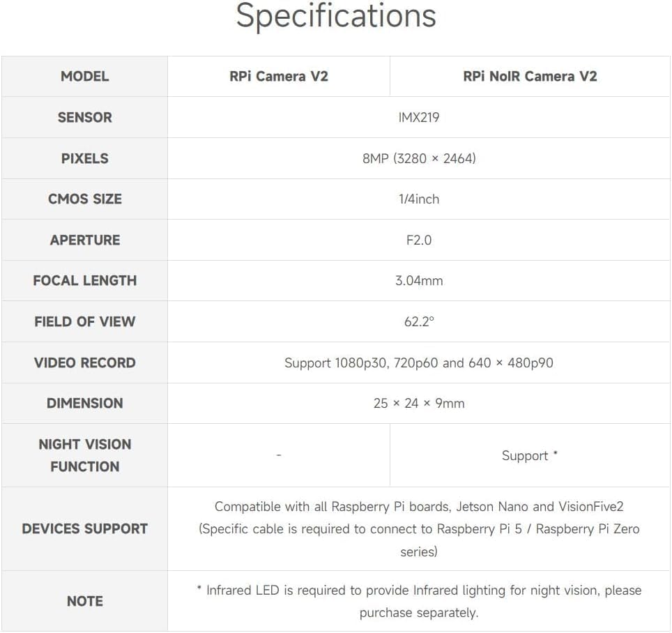Click the RPi Camera V2 column header
Screen dimensions: 672x633
click(x=279, y=76)
